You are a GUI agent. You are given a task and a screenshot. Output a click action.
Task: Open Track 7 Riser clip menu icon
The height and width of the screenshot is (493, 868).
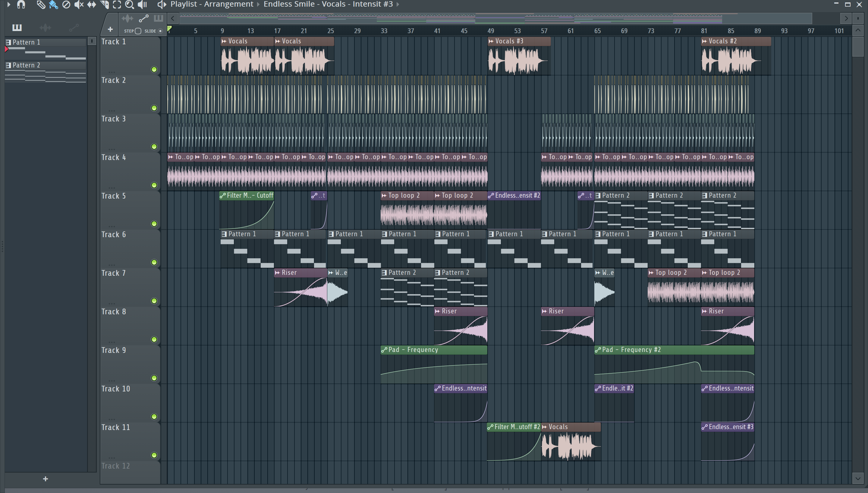pos(278,273)
